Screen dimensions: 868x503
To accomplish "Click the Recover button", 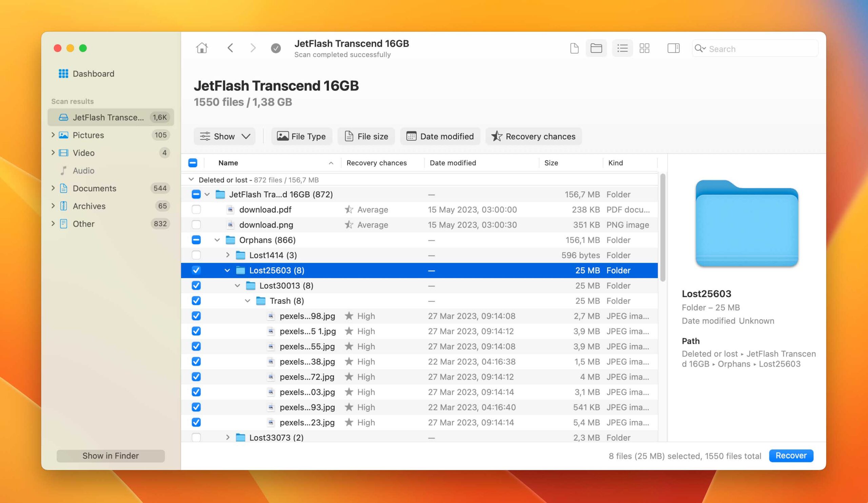I will (x=791, y=456).
